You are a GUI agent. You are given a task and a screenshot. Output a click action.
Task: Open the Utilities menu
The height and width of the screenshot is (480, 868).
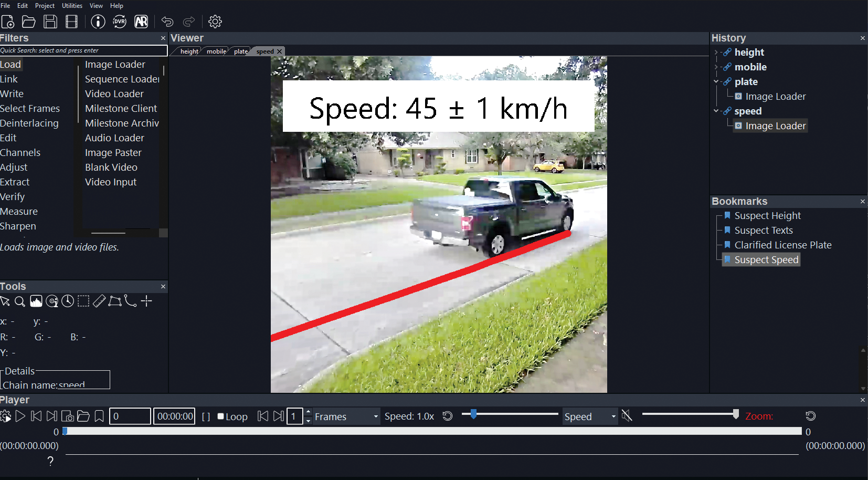tap(72, 5)
